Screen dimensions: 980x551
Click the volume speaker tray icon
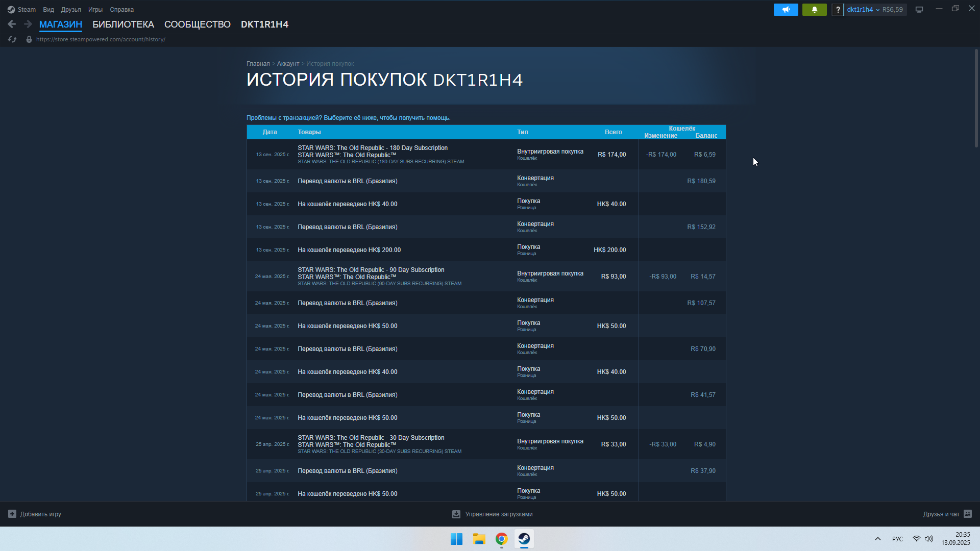(x=929, y=539)
